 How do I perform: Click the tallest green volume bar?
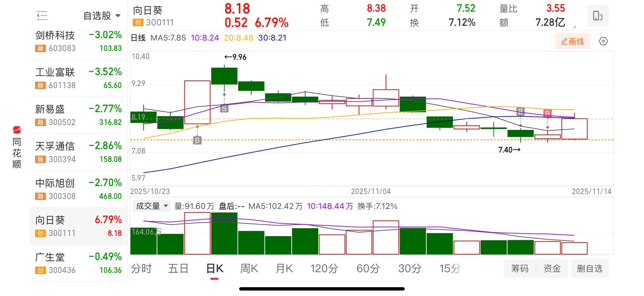(x=224, y=234)
